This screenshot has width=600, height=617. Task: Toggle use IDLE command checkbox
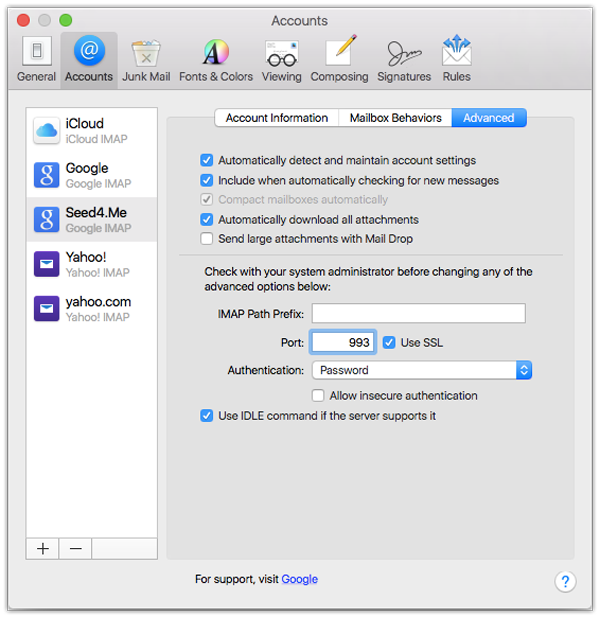(207, 416)
